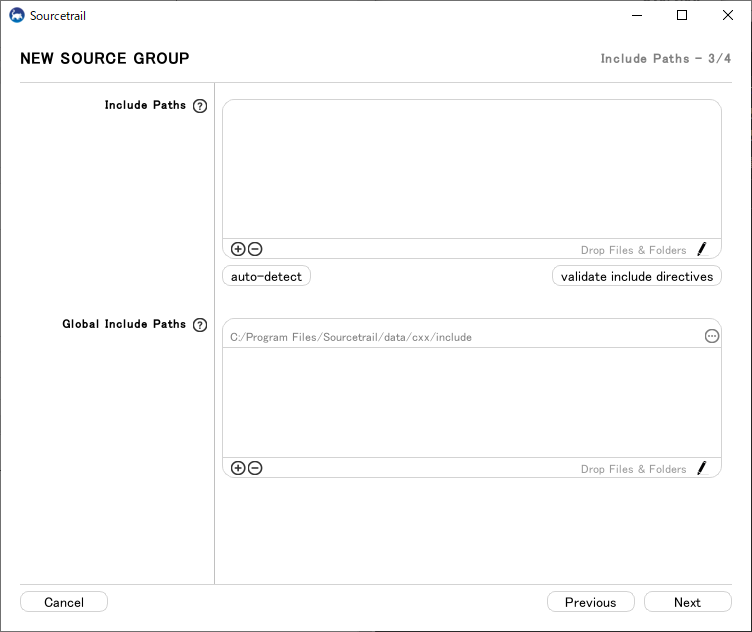Open the pencil editor for Include Paths
The image size is (752, 632).
[701, 249]
